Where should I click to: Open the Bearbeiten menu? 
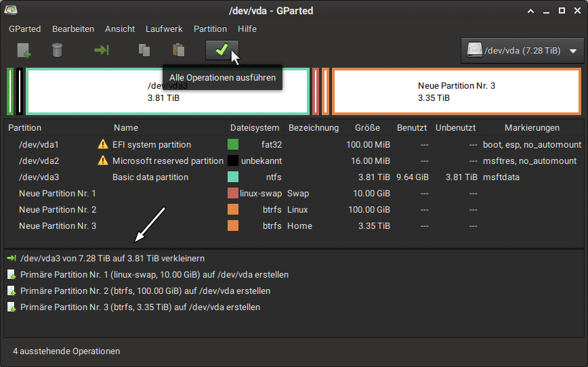73,29
